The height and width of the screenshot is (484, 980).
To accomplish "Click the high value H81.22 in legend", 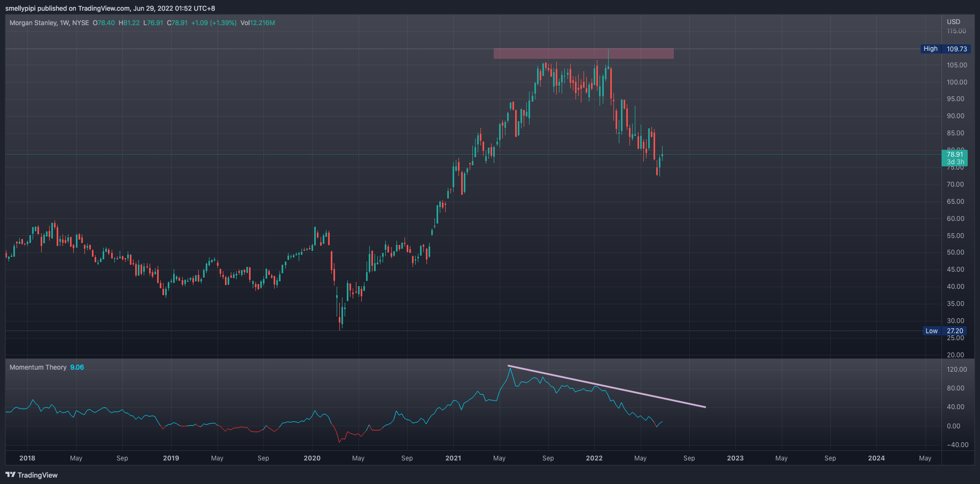I will click(x=129, y=23).
